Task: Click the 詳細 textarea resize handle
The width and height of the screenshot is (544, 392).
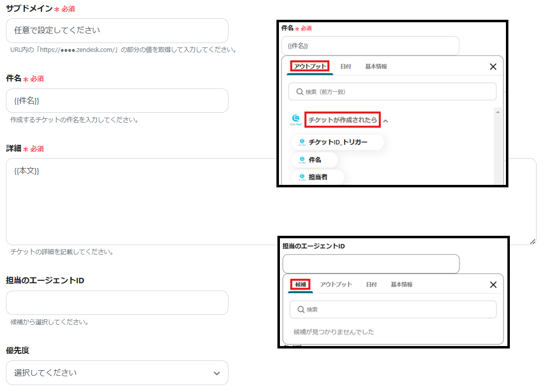Action: tap(533, 242)
